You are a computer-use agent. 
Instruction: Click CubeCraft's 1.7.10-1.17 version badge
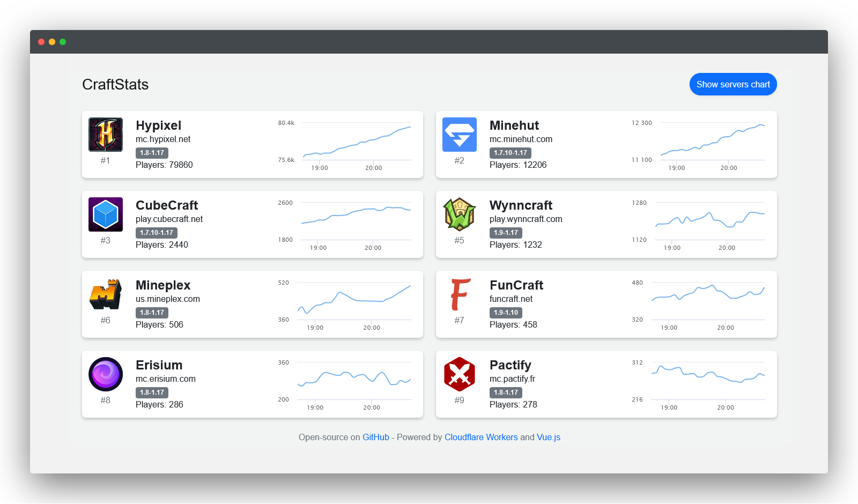[x=157, y=233]
